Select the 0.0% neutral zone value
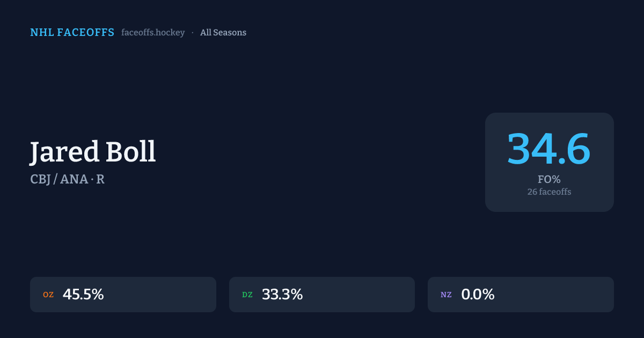This screenshot has width=644, height=338. (x=478, y=295)
